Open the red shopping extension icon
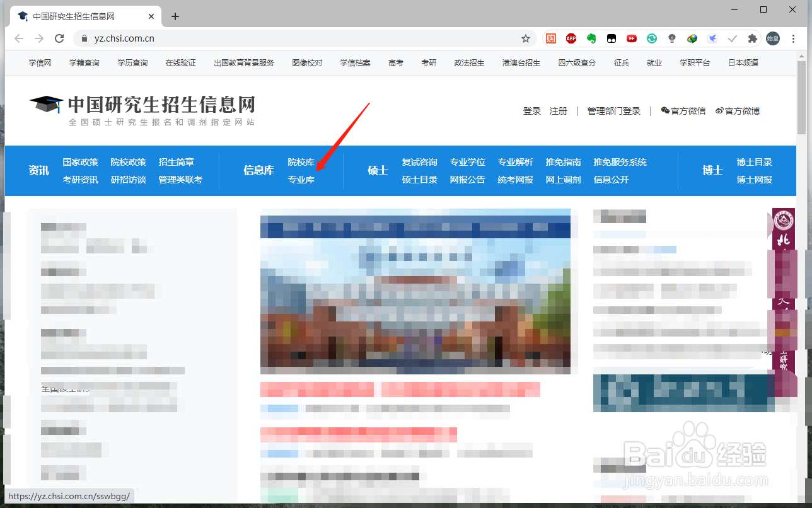This screenshot has width=812, height=508. pos(551,38)
